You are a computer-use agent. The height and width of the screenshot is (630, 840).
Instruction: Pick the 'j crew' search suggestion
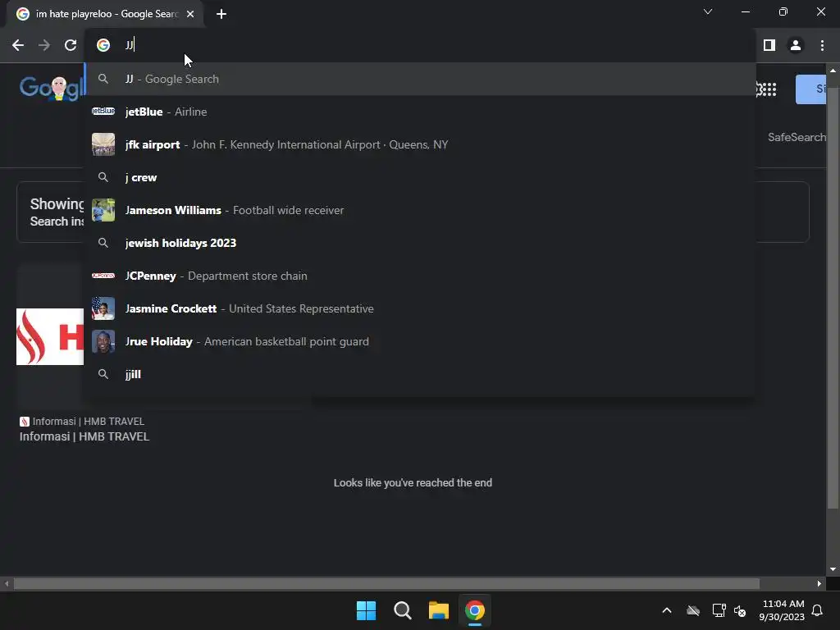(420, 177)
